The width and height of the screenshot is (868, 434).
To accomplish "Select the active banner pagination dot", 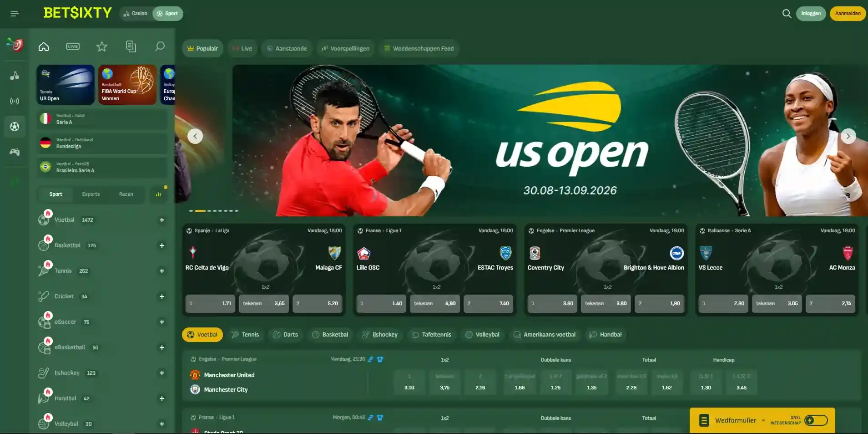I will click(x=200, y=211).
